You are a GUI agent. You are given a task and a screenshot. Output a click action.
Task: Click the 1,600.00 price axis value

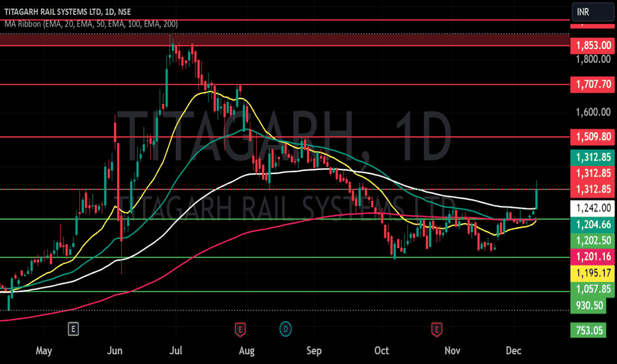(x=593, y=113)
